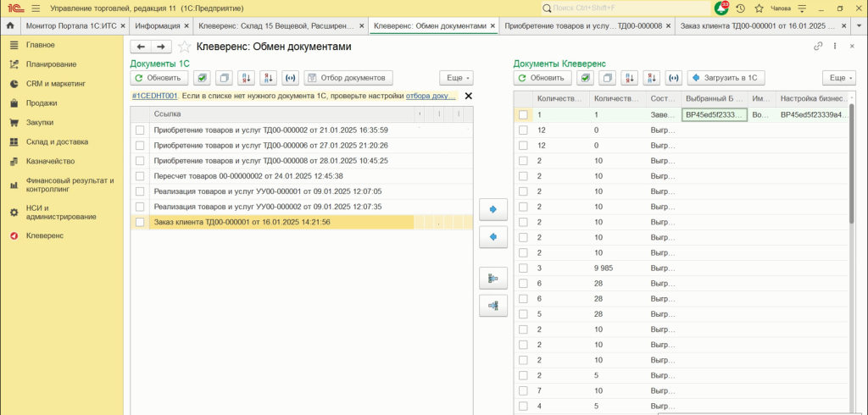The width and height of the screenshot is (868, 415).
Task: Click the Загрузить в 1С button
Action: click(726, 78)
